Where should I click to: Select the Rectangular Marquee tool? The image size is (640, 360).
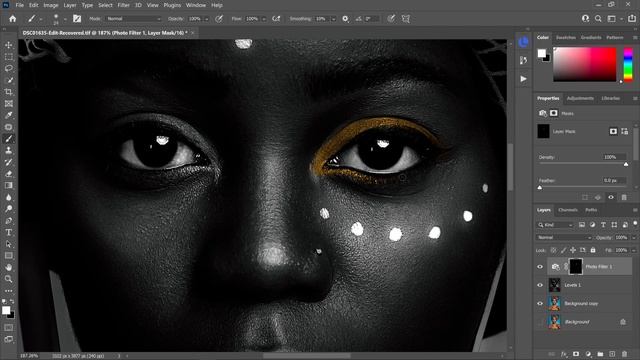click(x=9, y=57)
